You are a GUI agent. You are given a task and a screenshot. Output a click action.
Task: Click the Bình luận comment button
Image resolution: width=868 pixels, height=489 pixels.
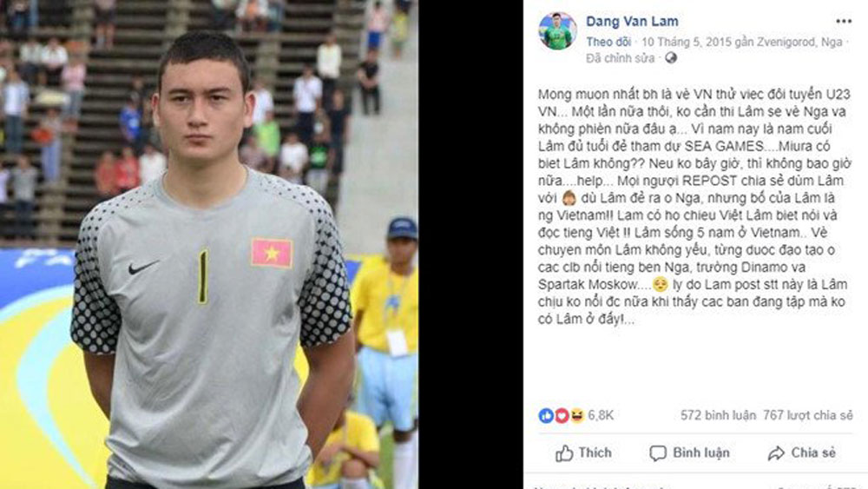point(689,453)
